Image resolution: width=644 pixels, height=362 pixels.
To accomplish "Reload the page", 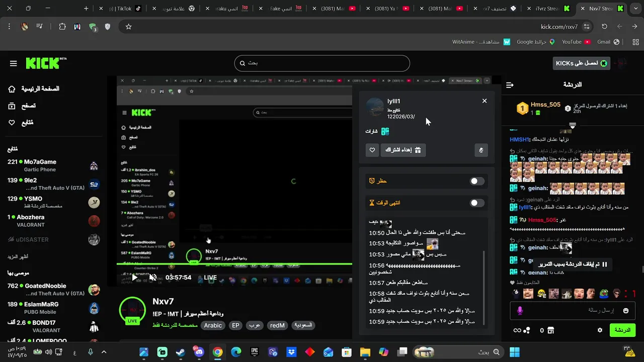I will coord(604,27).
